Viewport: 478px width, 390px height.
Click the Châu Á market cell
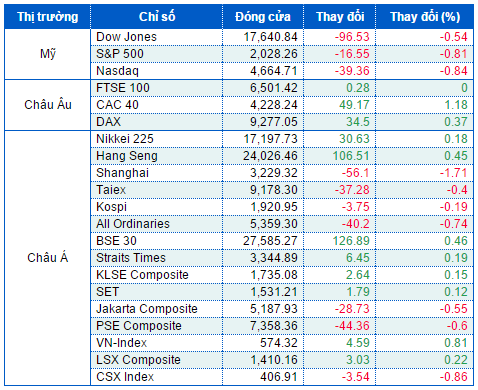click(48, 258)
